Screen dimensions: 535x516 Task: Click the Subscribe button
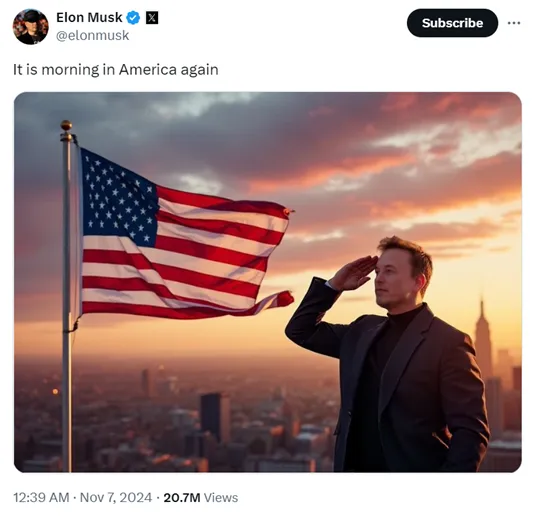tap(452, 23)
